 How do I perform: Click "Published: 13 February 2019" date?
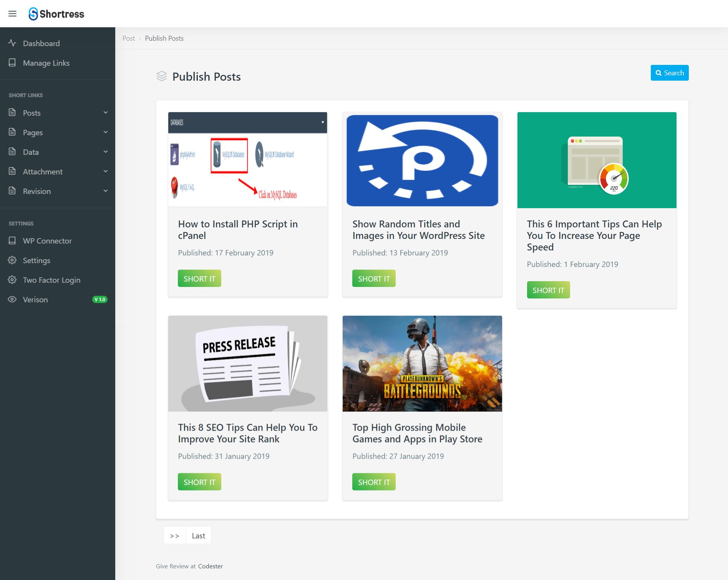pos(400,253)
